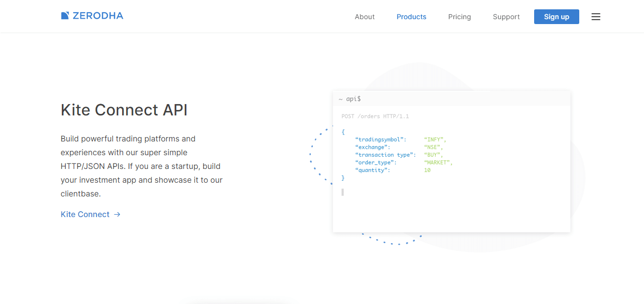Screen dimensions: 644x304
Task: Click the "INFY" value in code
Action: coord(435,139)
